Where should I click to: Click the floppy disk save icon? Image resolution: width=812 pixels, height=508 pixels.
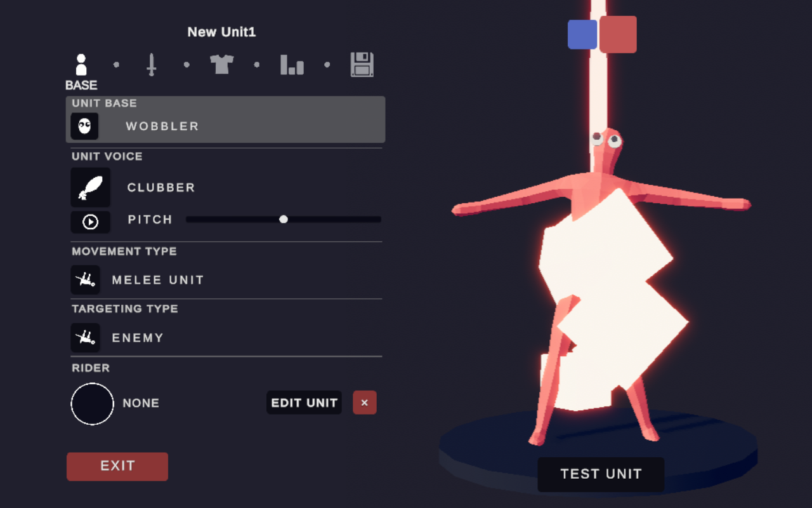tap(362, 65)
